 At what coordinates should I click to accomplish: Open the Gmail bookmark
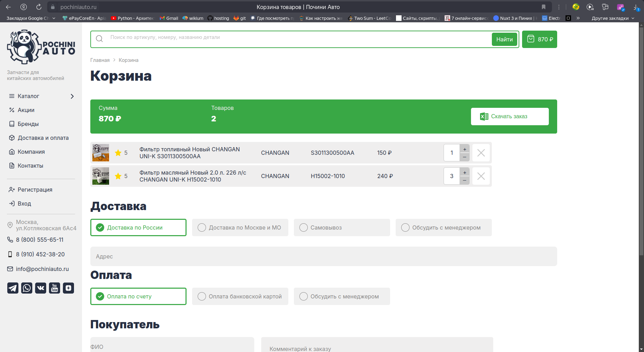coord(169,18)
